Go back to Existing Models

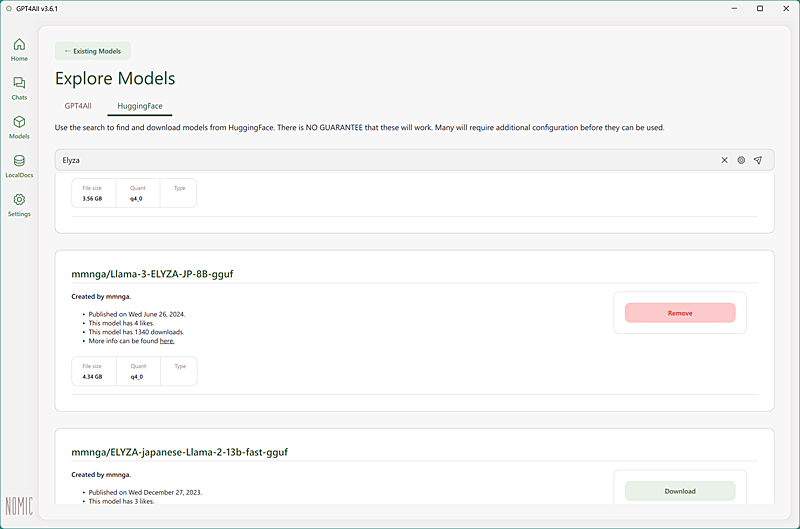[93, 51]
